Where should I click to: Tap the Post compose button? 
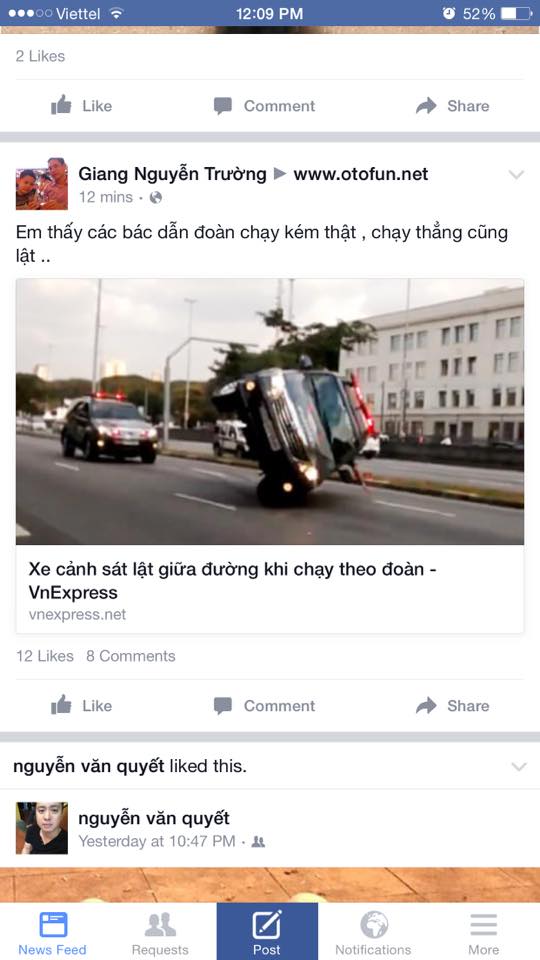point(267,932)
